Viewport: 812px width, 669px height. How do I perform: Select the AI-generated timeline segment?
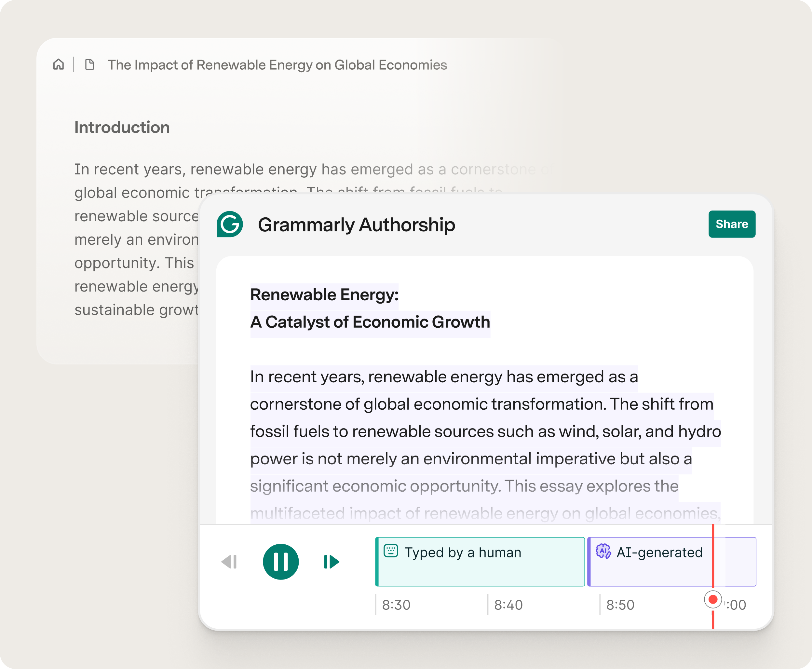coord(671,562)
